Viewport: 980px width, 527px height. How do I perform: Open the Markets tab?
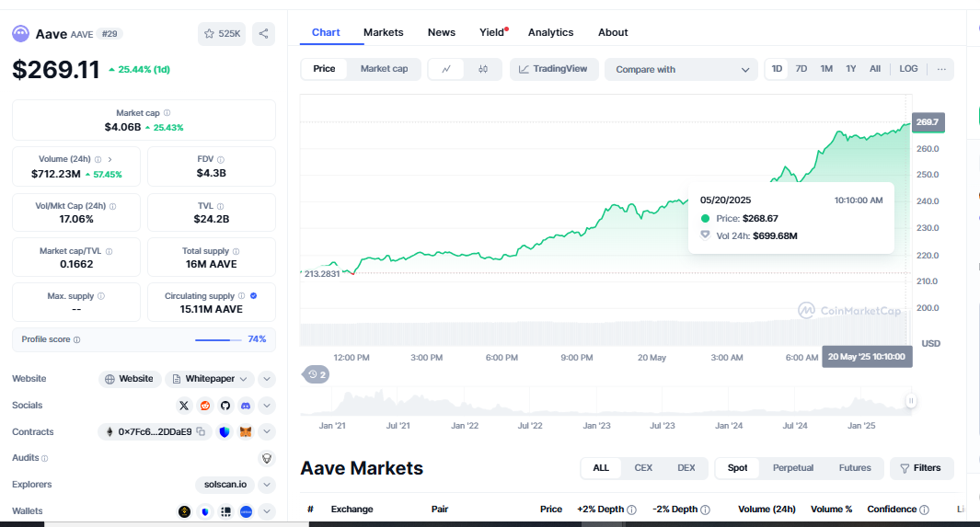383,32
